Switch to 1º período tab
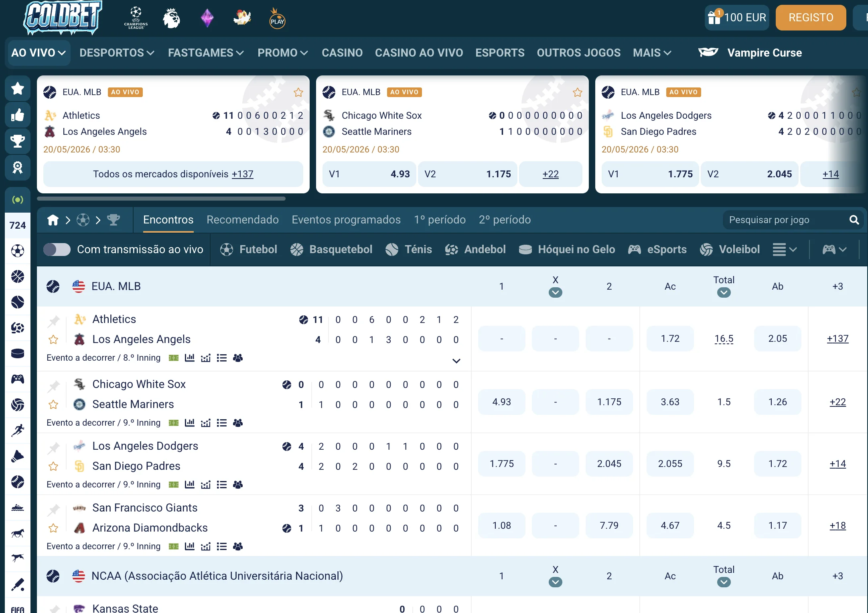The width and height of the screenshot is (868, 613). (440, 220)
